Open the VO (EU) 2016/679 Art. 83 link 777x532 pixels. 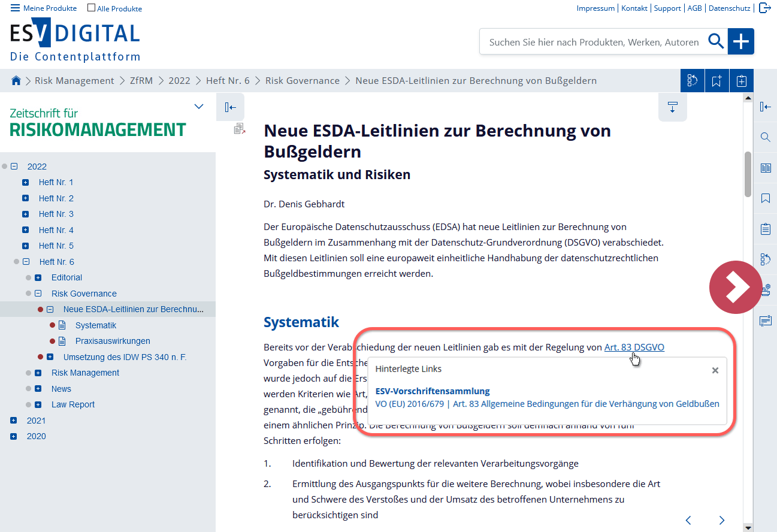(546, 404)
